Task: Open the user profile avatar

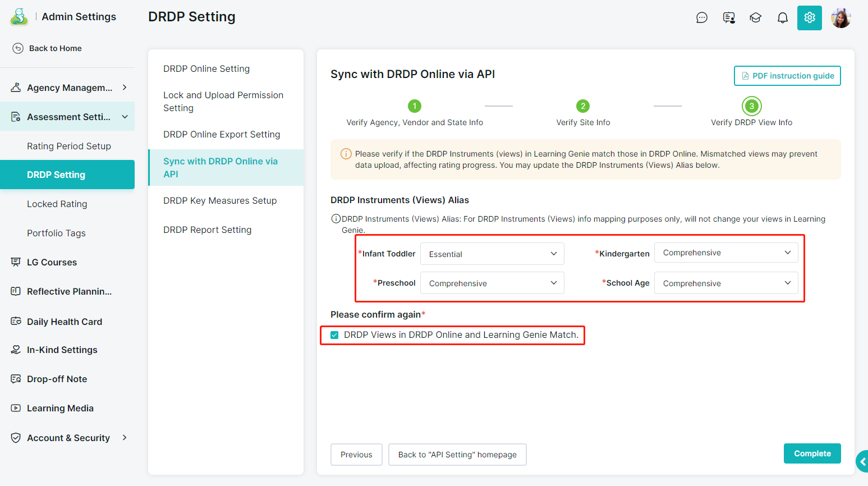Action: coord(841,18)
